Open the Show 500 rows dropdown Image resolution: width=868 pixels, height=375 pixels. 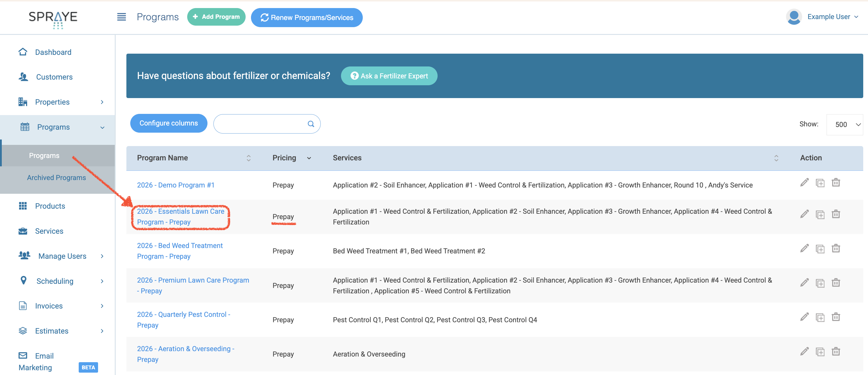point(844,125)
